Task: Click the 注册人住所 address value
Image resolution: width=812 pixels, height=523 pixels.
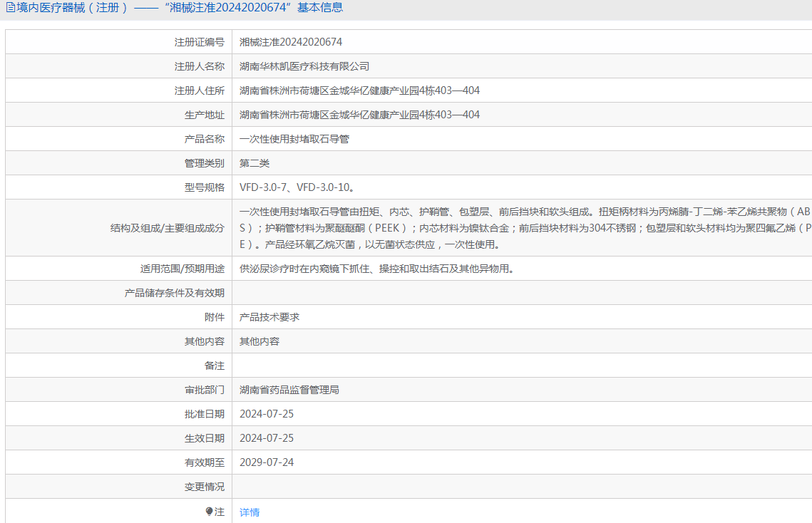Action: click(x=359, y=90)
